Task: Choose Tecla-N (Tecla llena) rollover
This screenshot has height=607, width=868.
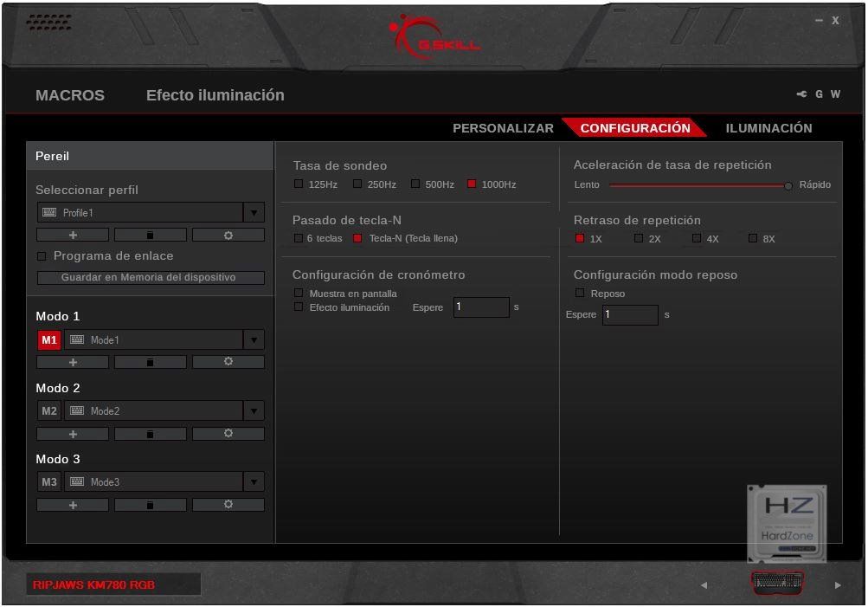Action: tap(357, 238)
